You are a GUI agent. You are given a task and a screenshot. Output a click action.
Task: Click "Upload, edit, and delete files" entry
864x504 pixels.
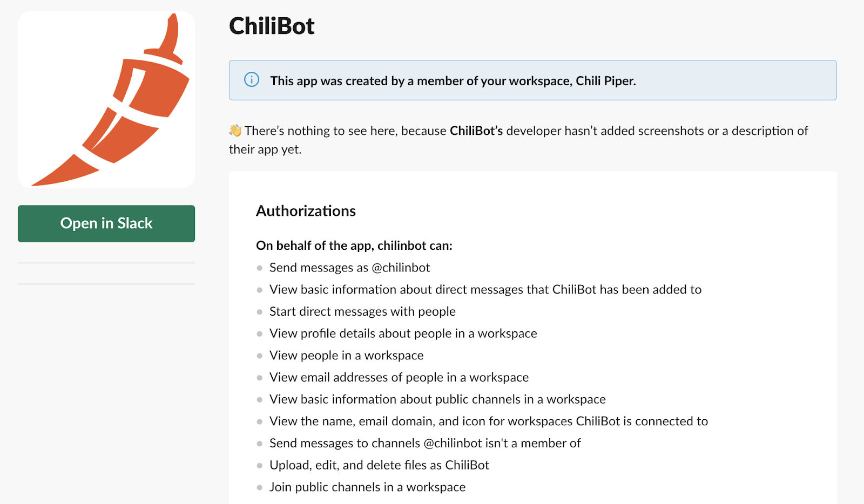(x=379, y=465)
